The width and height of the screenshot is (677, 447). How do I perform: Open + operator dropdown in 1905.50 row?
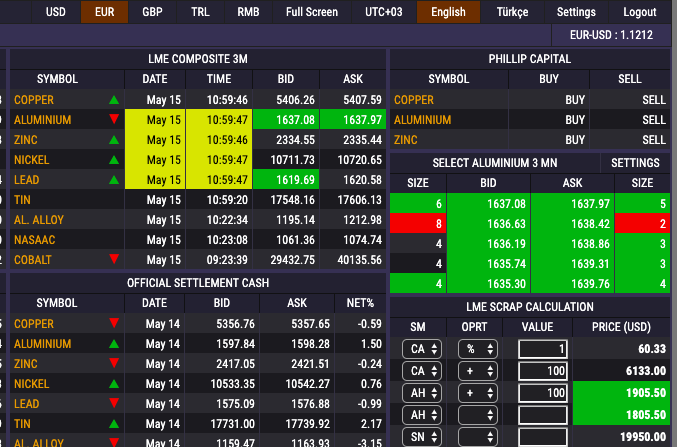[x=478, y=393]
